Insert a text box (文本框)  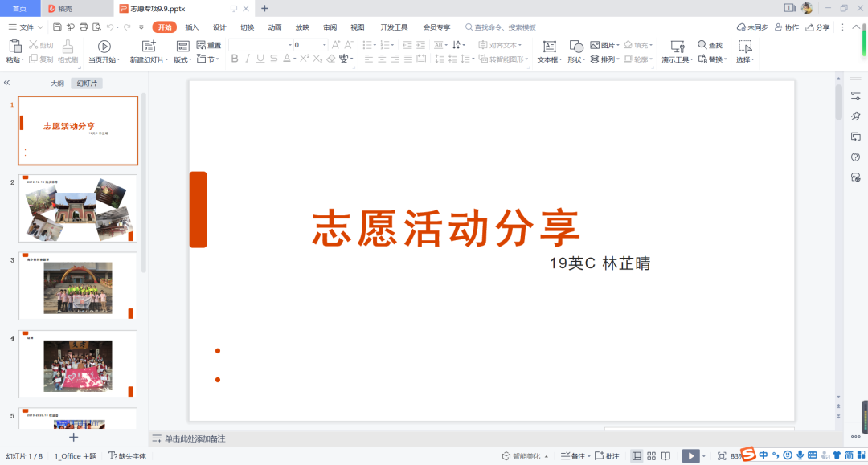[x=550, y=47]
